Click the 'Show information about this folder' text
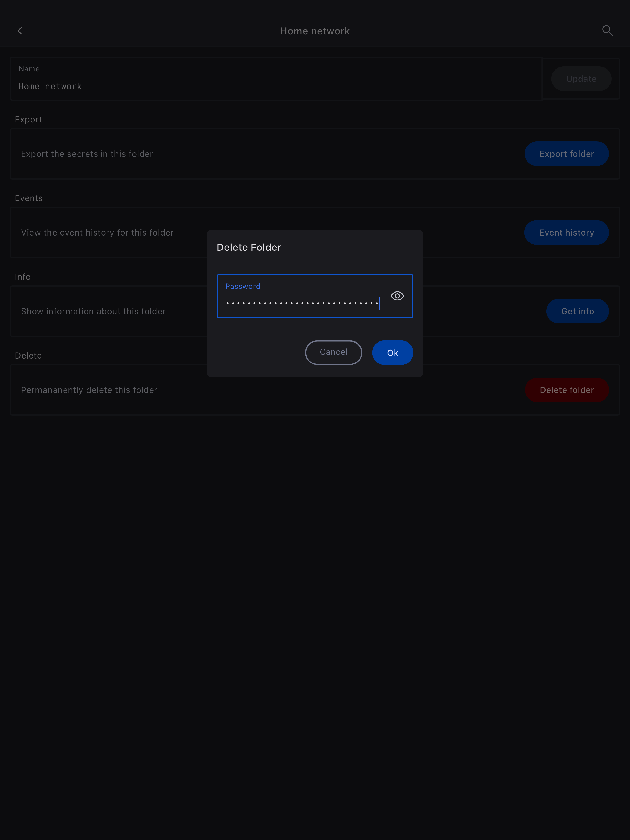This screenshot has height=840, width=630. tap(93, 311)
